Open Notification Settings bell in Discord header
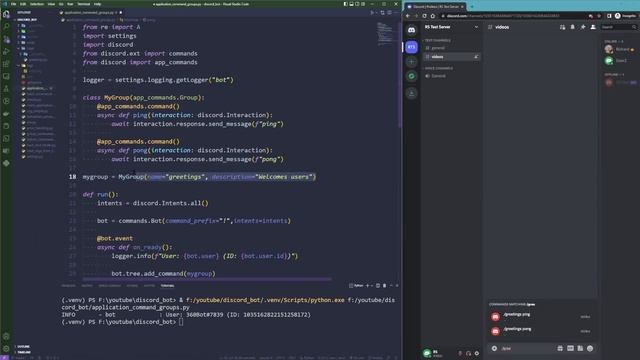This screenshot has width=640, height=360. point(573,27)
